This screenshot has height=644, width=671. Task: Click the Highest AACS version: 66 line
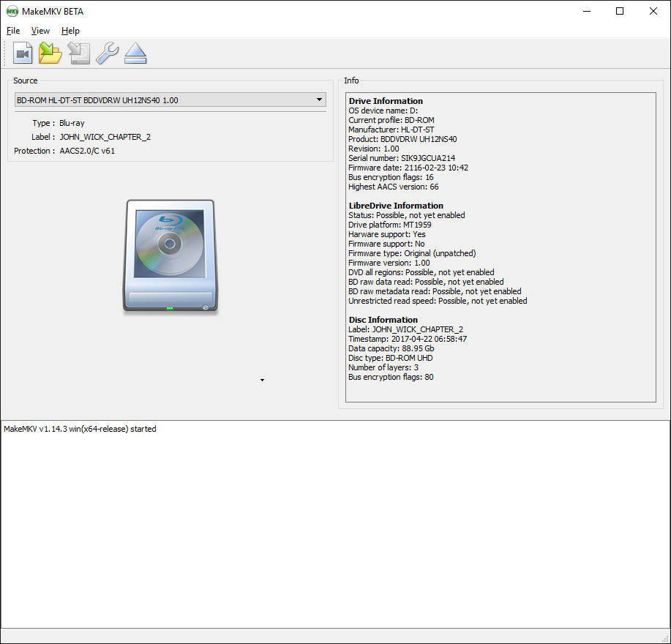[393, 187]
